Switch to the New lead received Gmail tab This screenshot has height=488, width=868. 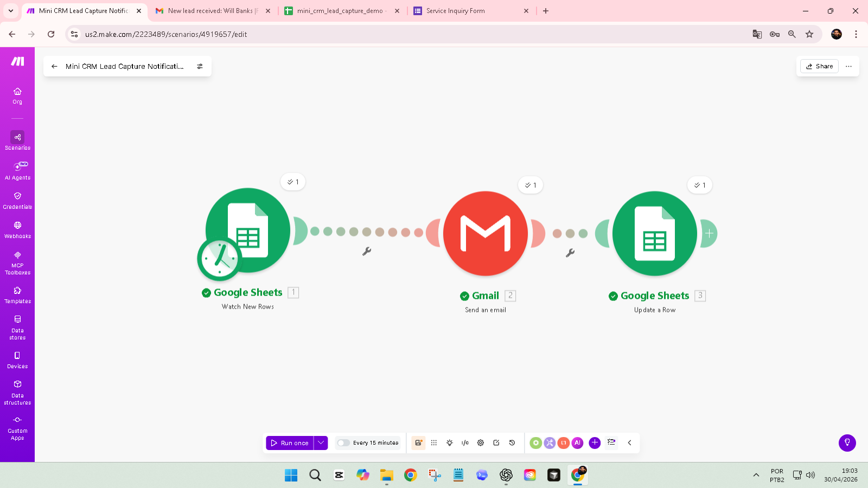click(x=213, y=11)
